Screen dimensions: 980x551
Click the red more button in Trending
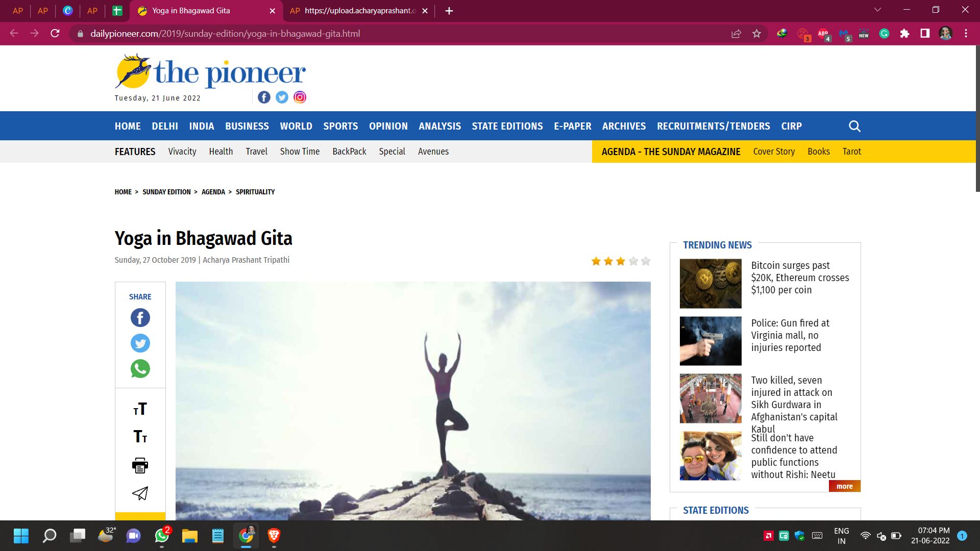point(845,486)
